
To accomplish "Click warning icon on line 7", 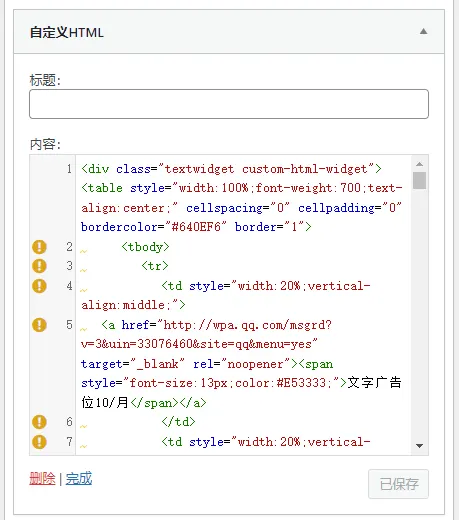I will click(39, 442).
